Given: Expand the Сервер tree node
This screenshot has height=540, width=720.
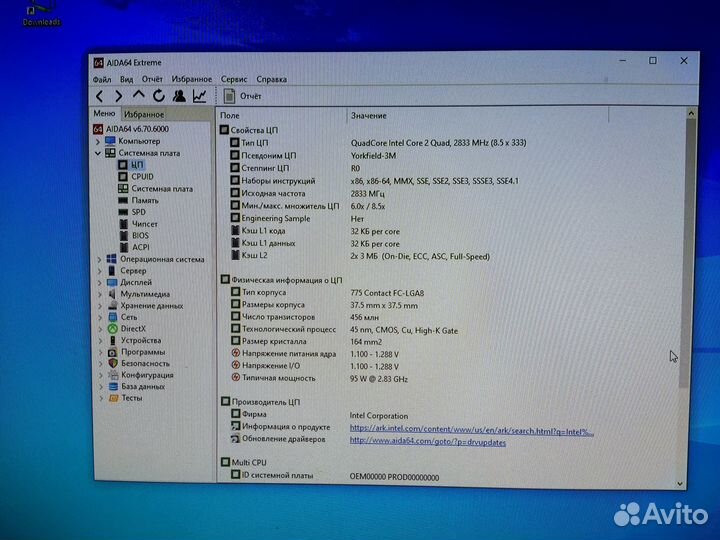Looking at the screenshot, I should click(100, 271).
